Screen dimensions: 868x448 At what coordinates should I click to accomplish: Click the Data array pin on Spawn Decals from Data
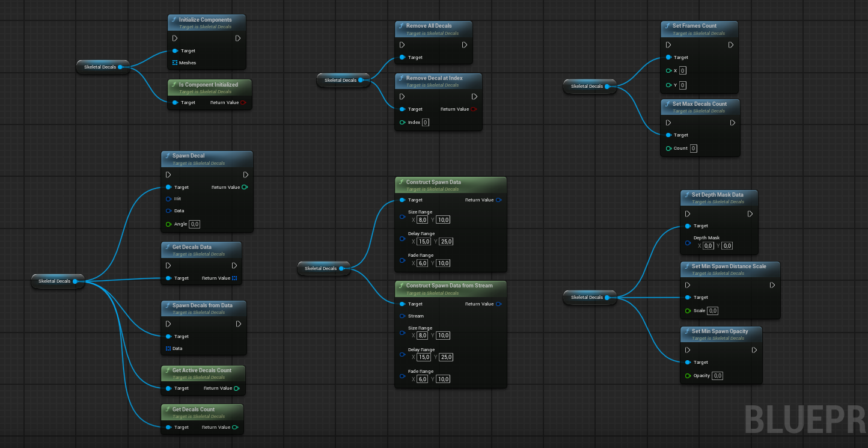pyautogui.click(x=168, y=348)
